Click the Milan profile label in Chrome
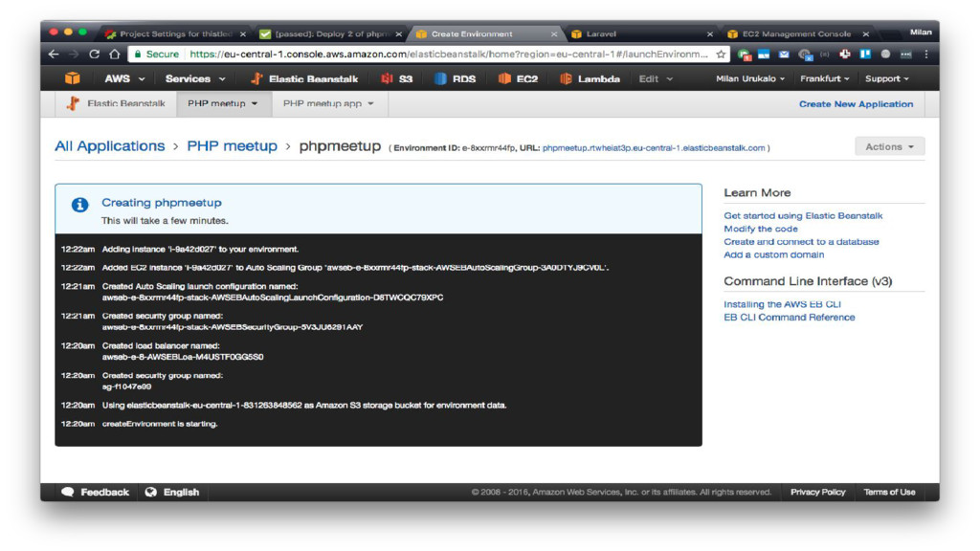 click(x=921, y=32)
